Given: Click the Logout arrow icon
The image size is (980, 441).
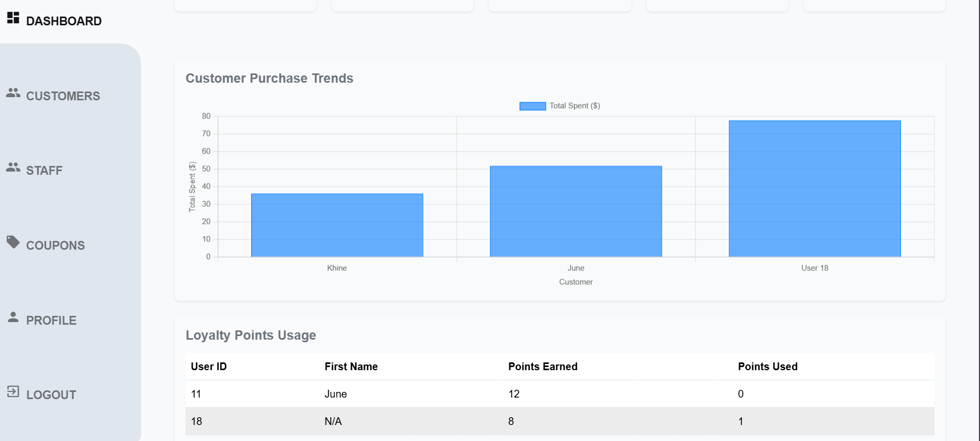Looking at the screenshot, I should (13, 392).
